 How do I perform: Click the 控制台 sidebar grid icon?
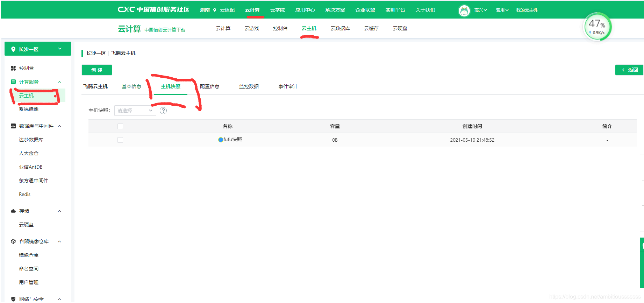[x=13, y=68]
